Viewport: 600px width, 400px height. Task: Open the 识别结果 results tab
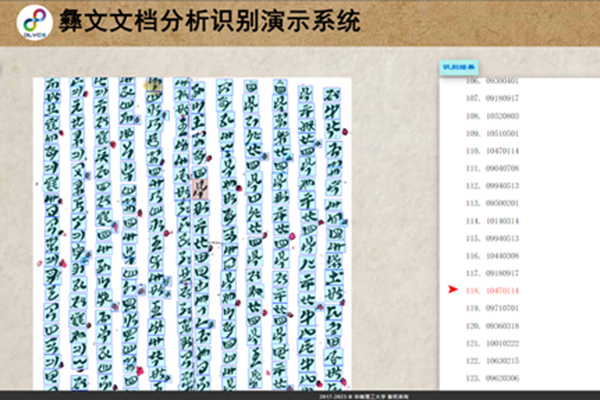click(456, 68)
